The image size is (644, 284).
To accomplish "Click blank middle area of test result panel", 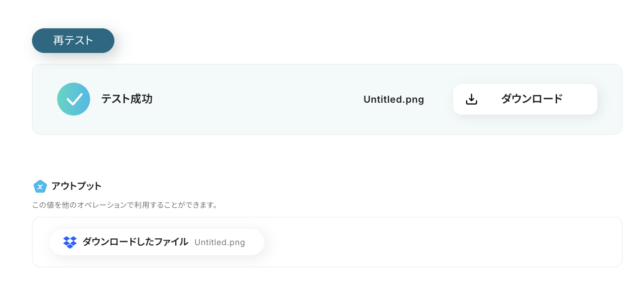I will pos(256,99).
